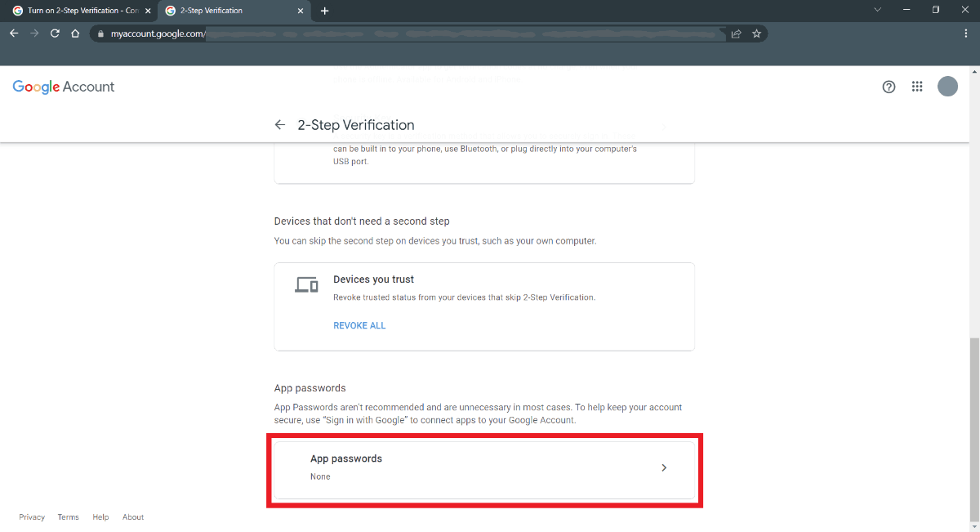Bookmark this page with star icon
This screenshot has height=532, width=980.
click(x=756, y=34)
